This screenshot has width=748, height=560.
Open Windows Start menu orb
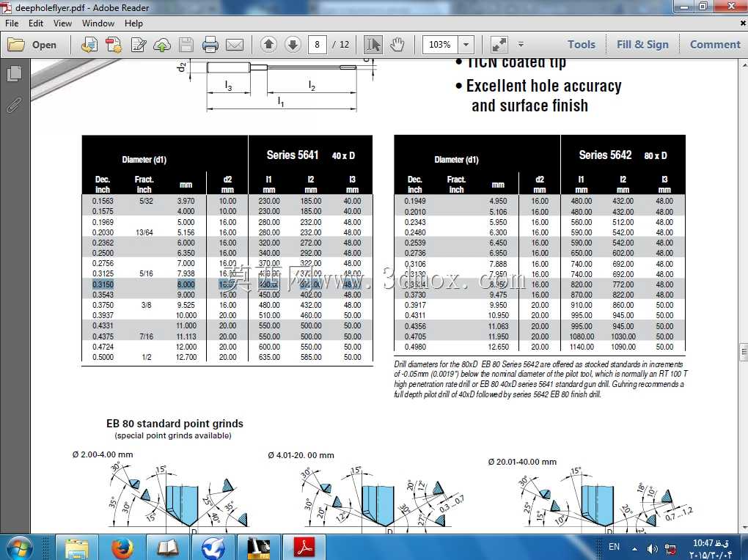pyautogui.click(x=18, y=548)
